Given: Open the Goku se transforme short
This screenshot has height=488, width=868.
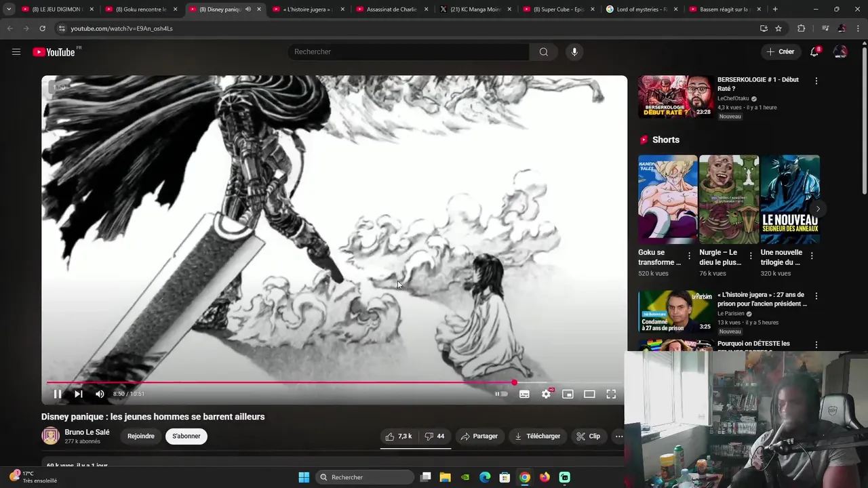Looking at the screenshot, I should (668, 199).
